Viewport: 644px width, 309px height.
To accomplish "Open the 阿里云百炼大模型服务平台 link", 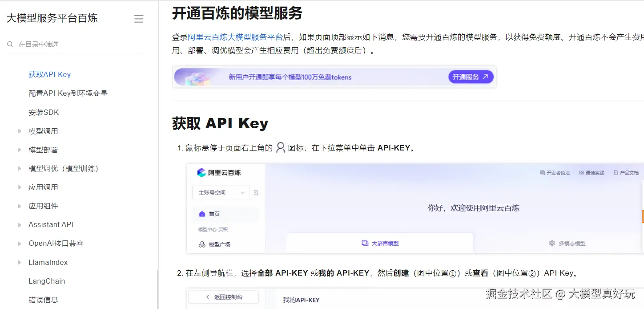I will tap(235, 37).
